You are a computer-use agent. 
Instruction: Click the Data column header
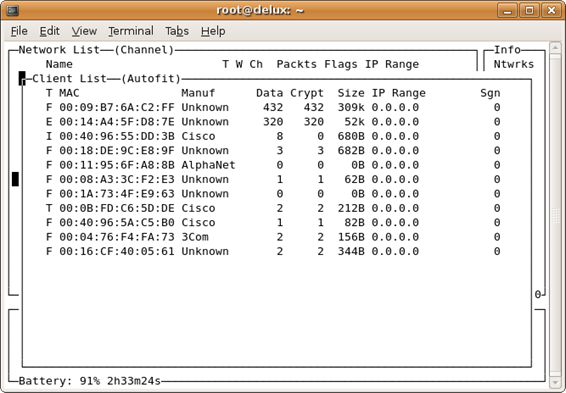pyautogui.click(x=269, y=93)
